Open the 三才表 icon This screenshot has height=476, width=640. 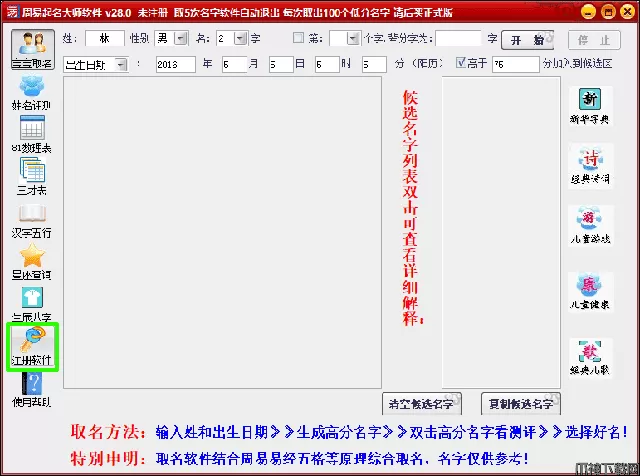coord(32,177)
